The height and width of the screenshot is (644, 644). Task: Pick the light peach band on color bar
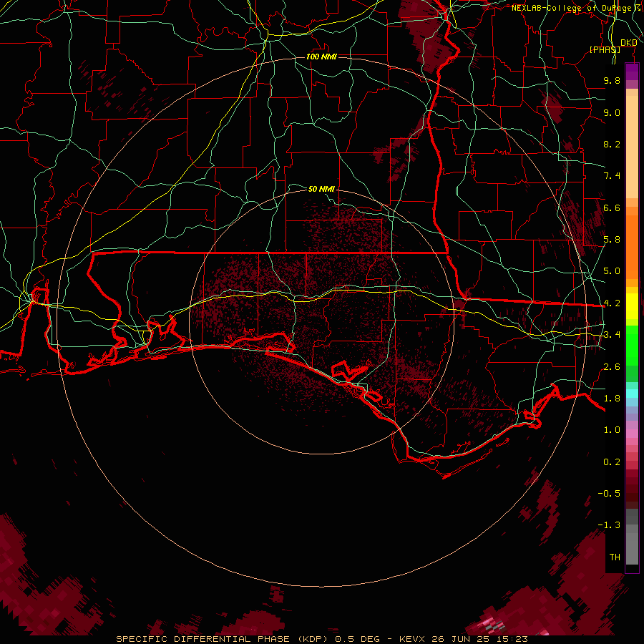632,148
